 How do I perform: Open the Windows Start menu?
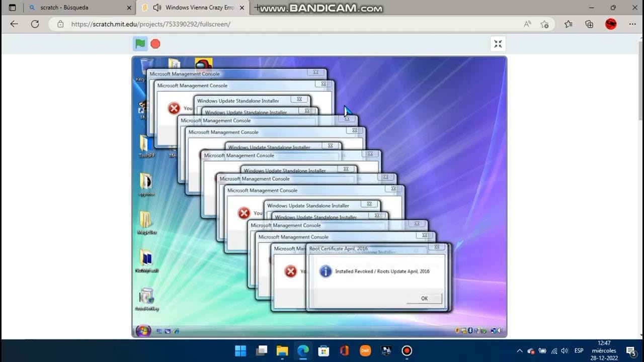(240, 350)
